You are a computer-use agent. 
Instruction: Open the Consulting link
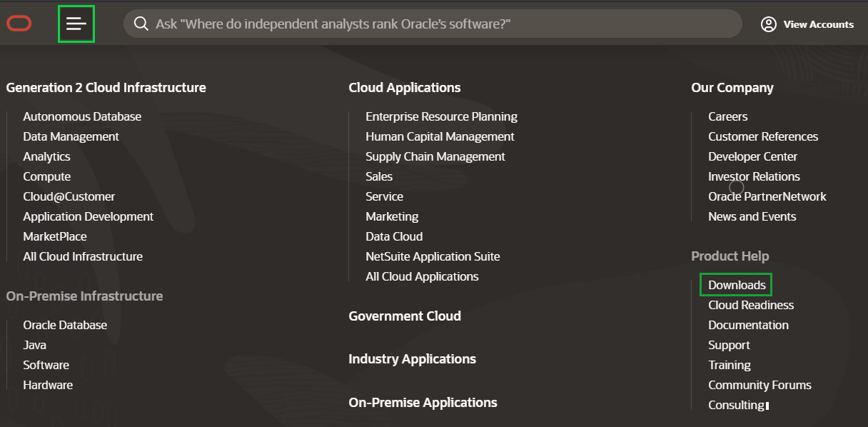[x=736, y=405]
